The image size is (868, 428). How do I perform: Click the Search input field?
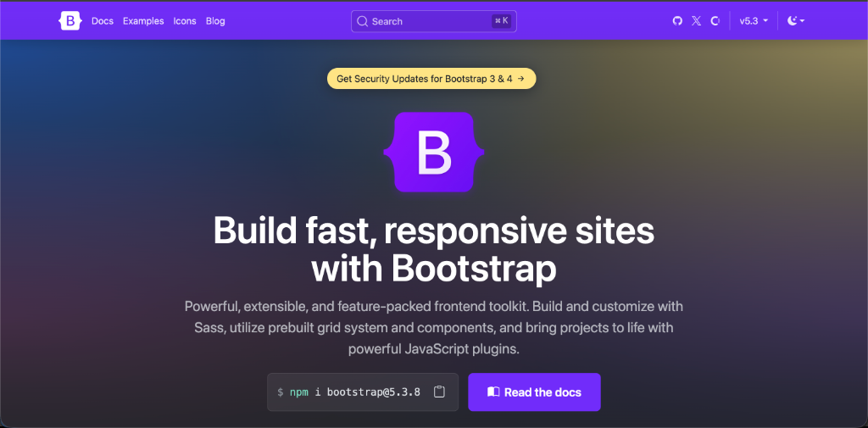click(434, 21)
